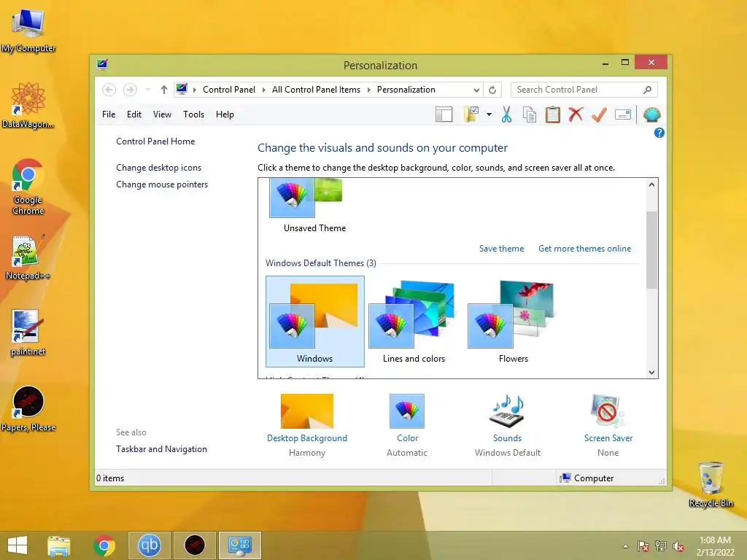Click the Properties card toolbar icon
This screenshot has height=560, width=747.
[x=623, y=114]
